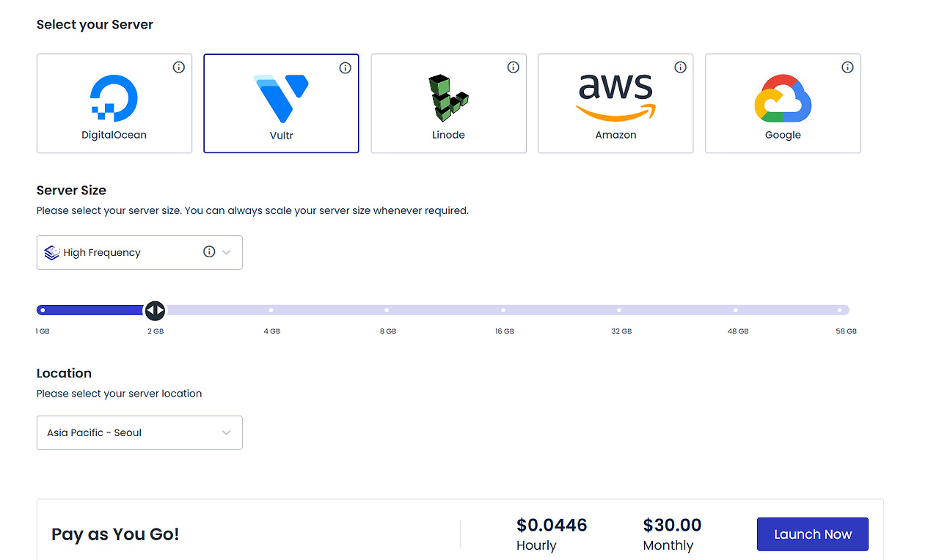Select the Linode provider logo

point(448,96)
